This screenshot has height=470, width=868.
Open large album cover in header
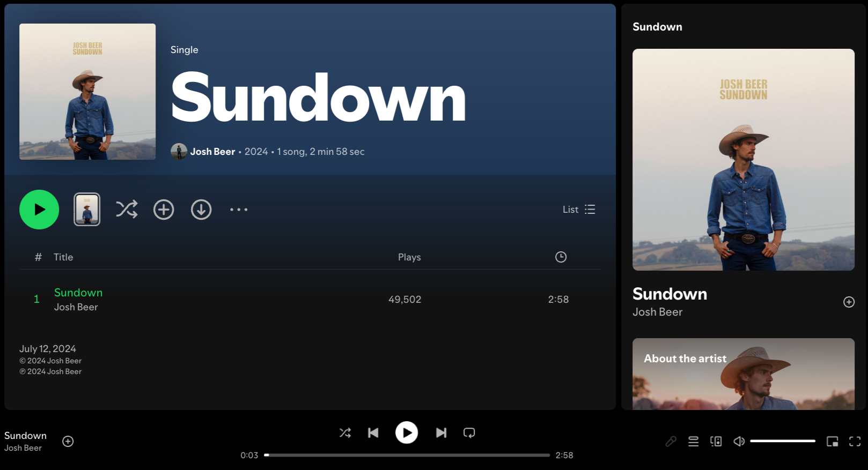(x=87, y=92)
